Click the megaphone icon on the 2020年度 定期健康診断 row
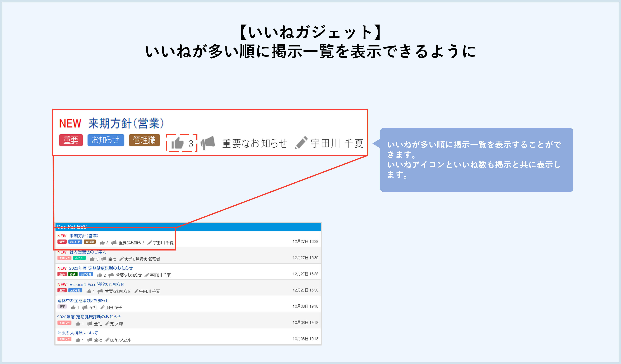Screen dimensions: 621x364 click(x=89, y=324)
